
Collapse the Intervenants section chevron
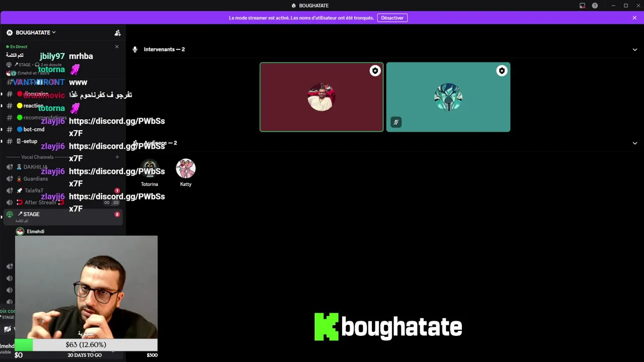pos(634,50)
